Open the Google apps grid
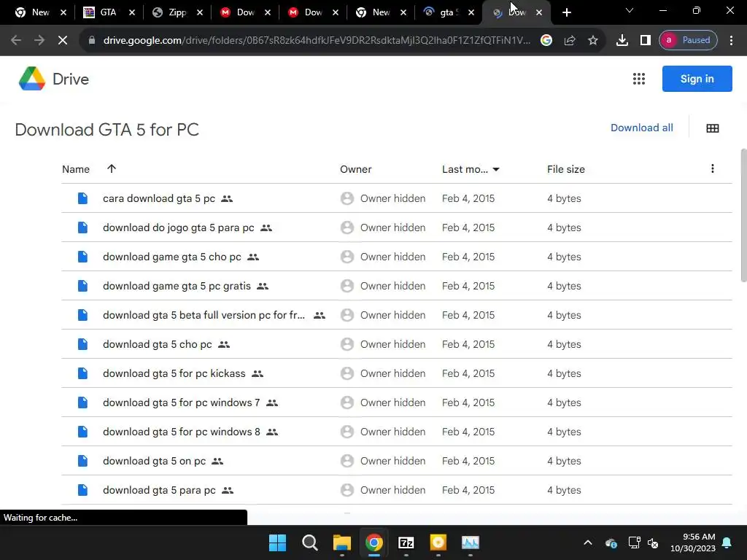The height and width of the screenshot is (560, 747). [639, 79]
